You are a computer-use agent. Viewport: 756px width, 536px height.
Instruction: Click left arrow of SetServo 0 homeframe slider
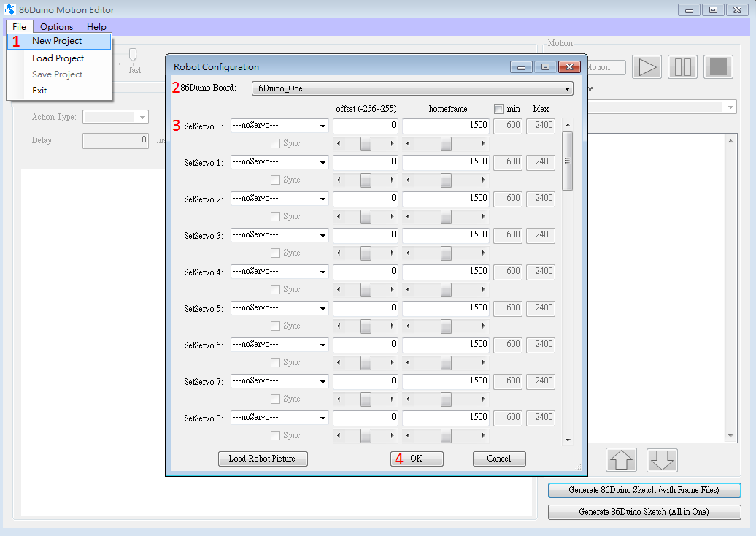[408, 143]
